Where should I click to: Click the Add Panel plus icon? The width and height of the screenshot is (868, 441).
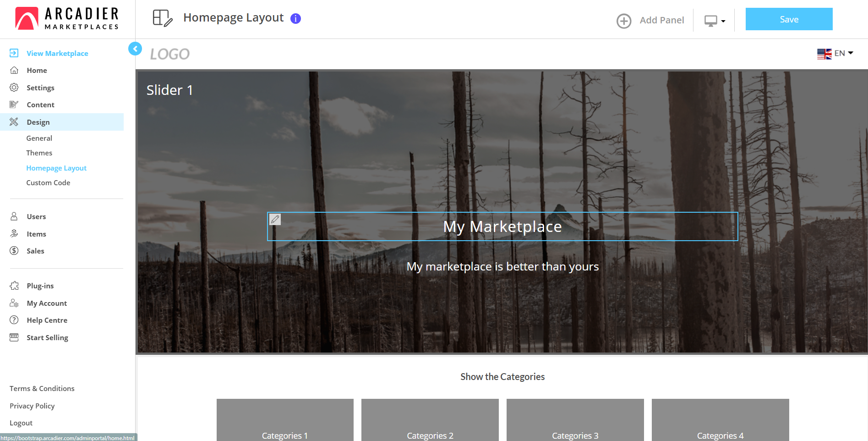(624, 21)
